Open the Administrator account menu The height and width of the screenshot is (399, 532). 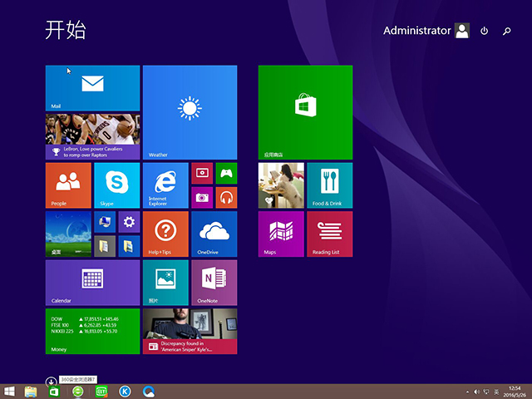pyautogui.click(x=426, y=31)
